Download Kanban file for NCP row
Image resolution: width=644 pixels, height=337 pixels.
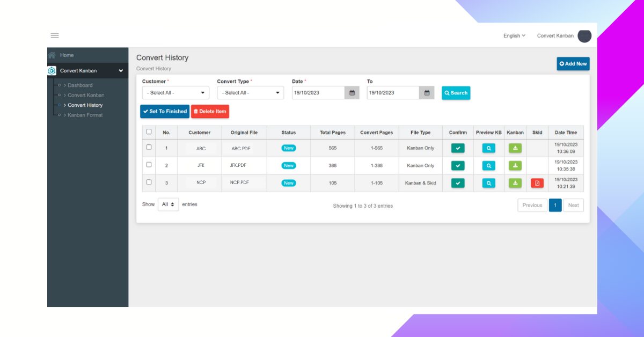click(515, 183)
